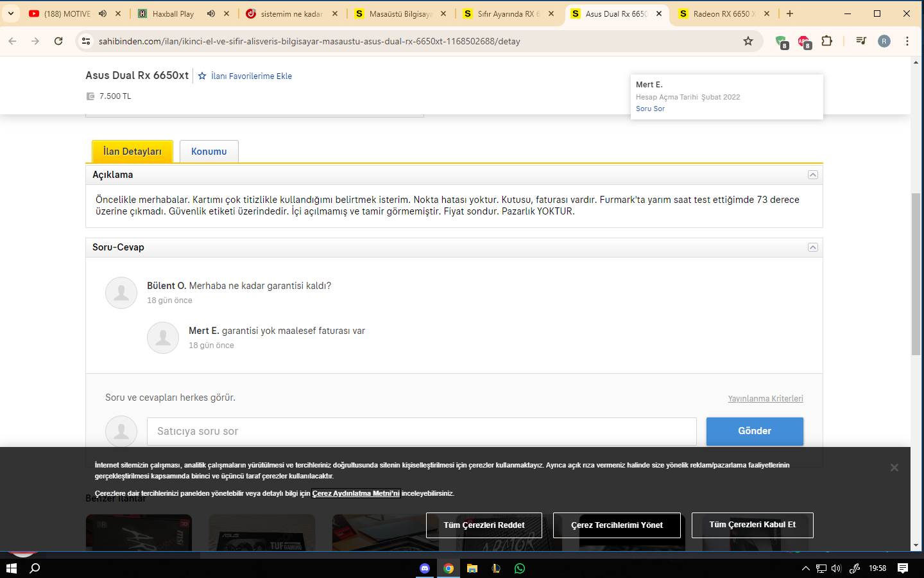924x578 pixels.
Task: Go forward to the next page
Action: click(35, 41)
